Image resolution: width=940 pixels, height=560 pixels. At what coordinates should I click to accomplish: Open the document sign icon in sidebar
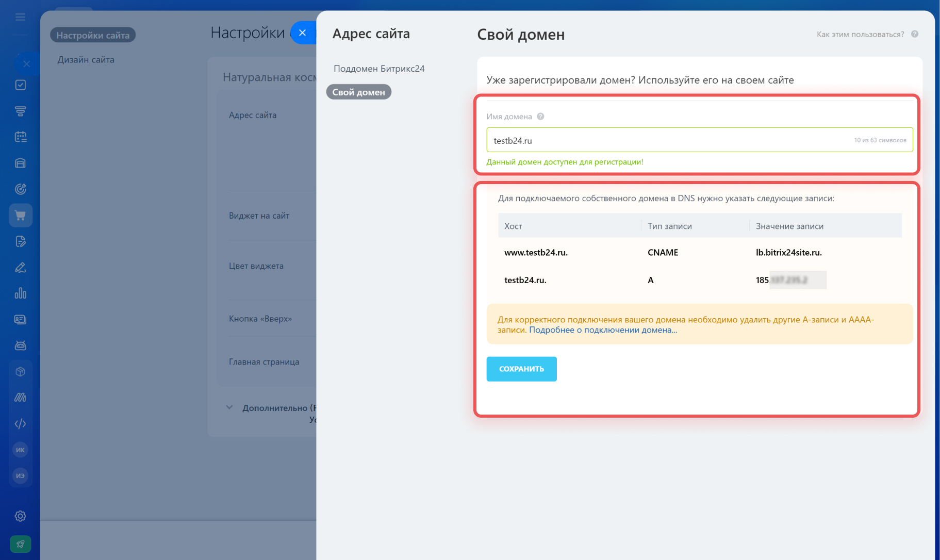pyautogui.click(x=21, y=241)
